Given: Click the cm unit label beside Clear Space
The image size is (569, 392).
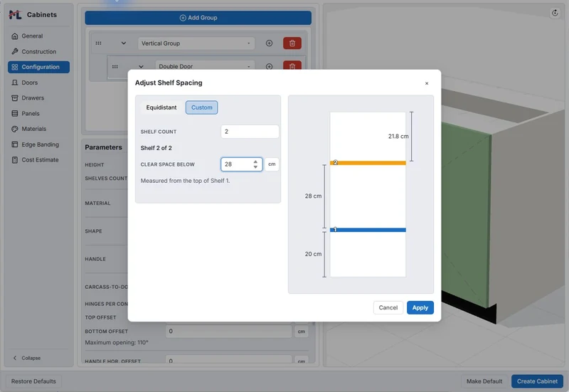Looking at the screenshot, I should pos(272,164).
